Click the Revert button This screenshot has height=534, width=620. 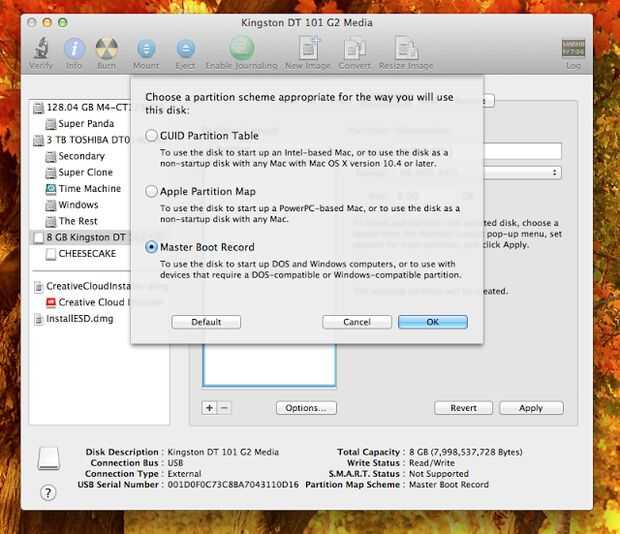pos(463,408)
